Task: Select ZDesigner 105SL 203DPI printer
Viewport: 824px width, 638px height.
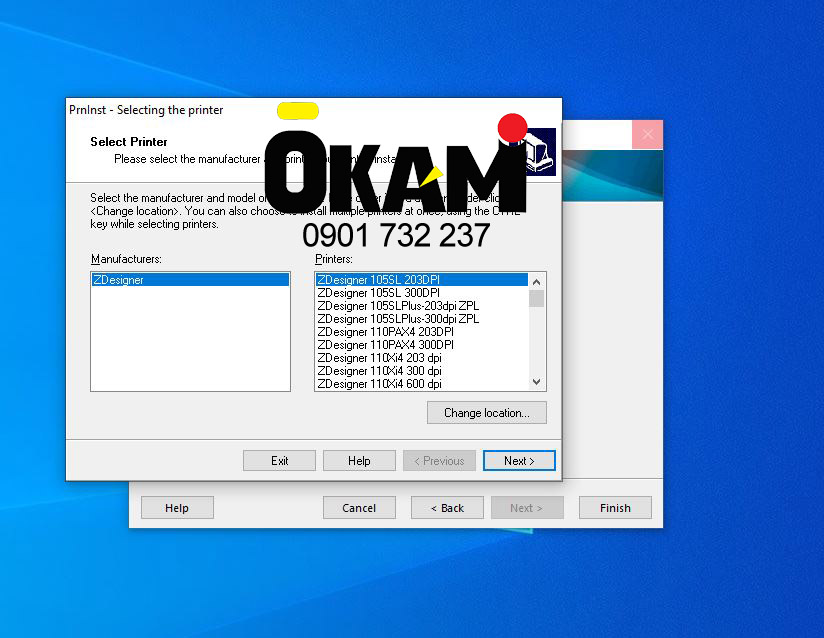Action: (421, 280)
